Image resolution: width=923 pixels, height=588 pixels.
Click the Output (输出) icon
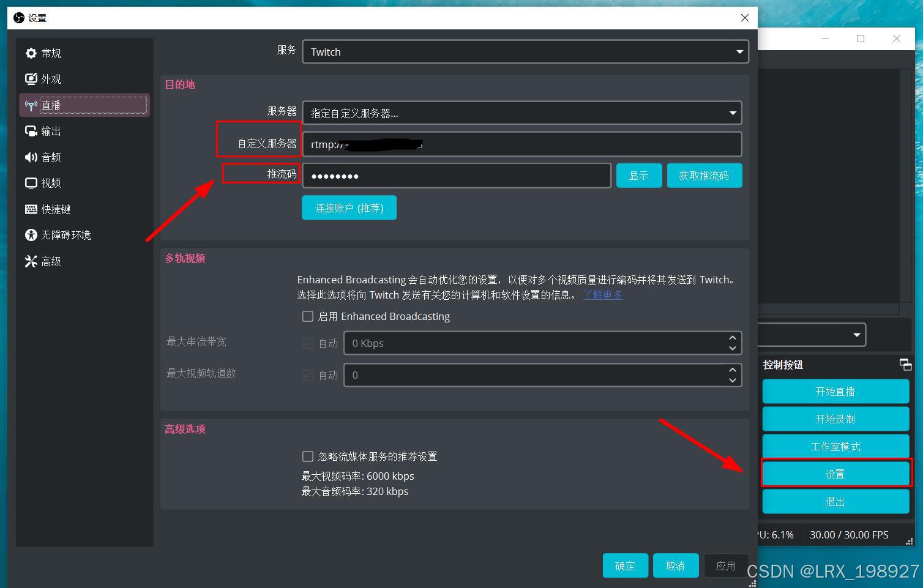point(31,131)
